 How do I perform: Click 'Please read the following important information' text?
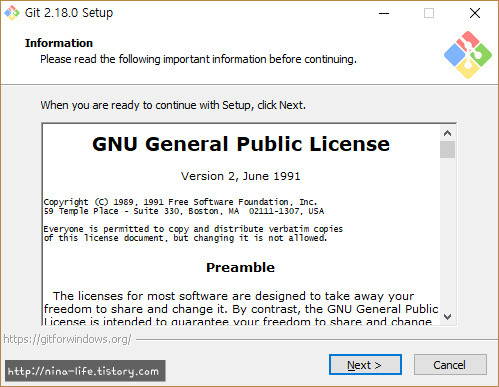[198, 59]
